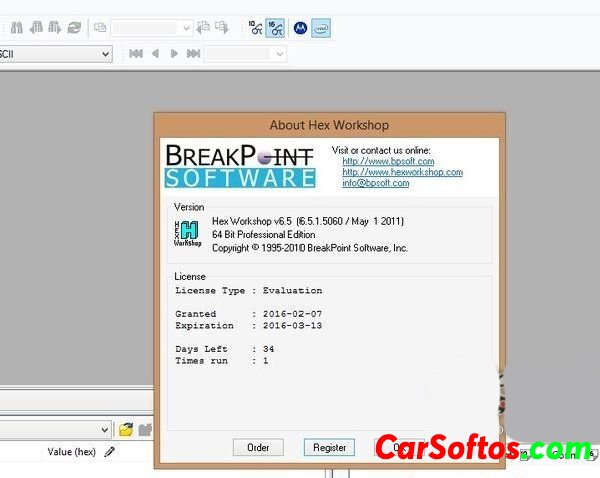
Task: Click the Value (hex) column header
Action: pos(71,452)
